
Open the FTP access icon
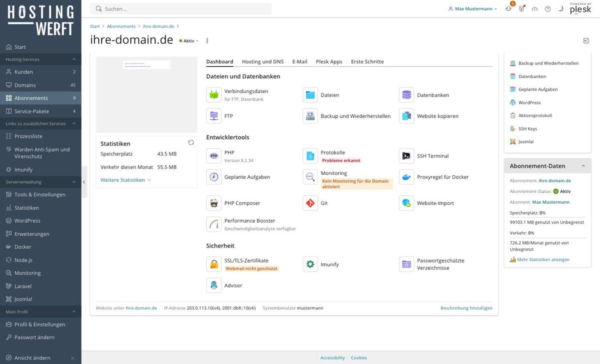(x=214, y=116)
